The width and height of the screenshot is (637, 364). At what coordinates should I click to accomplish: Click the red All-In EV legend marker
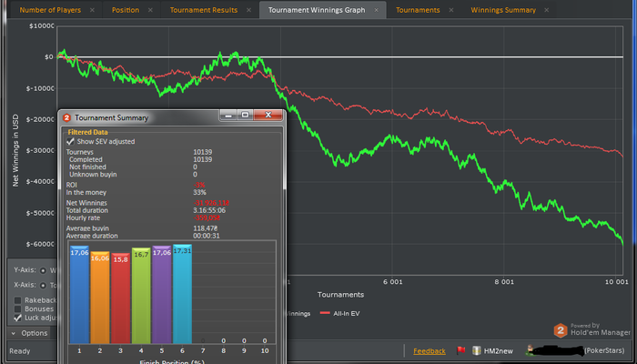point(325,313)
